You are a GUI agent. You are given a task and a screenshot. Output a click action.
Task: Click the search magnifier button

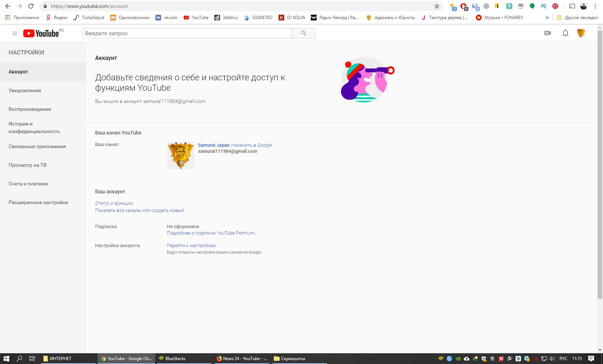click(304, 33)
